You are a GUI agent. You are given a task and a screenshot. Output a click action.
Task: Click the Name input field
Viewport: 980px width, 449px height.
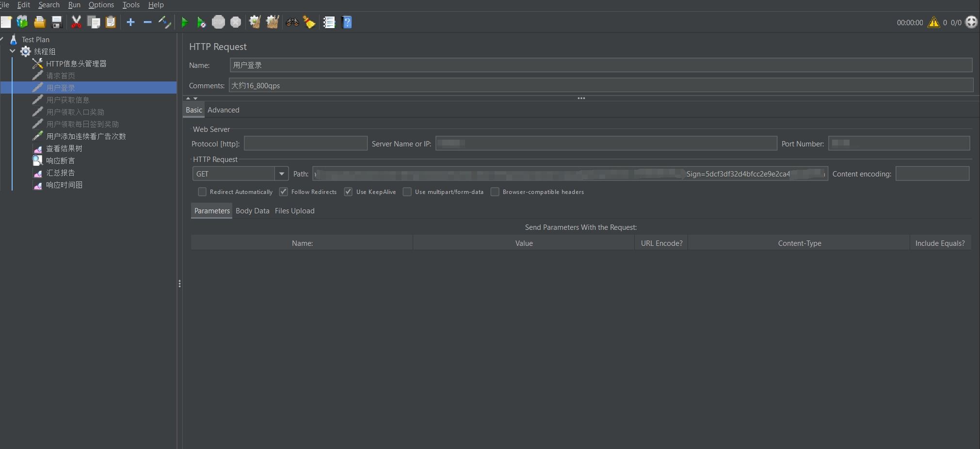point(601,65)
